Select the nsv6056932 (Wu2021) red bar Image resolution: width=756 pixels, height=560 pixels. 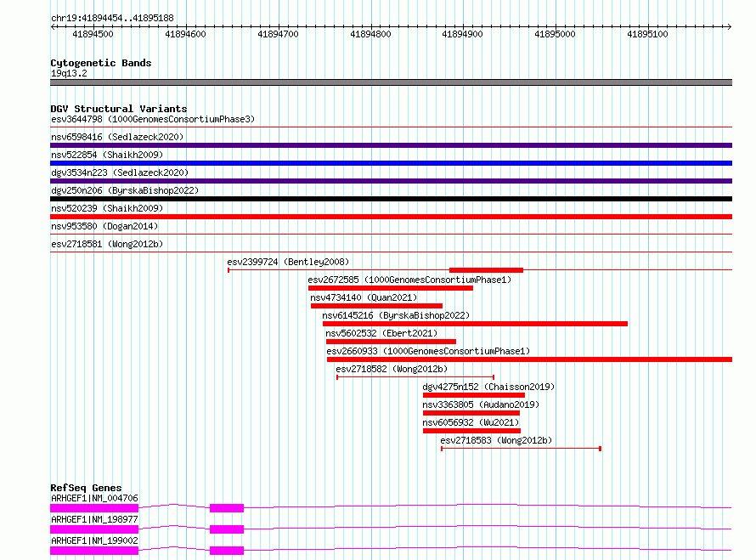471,431
